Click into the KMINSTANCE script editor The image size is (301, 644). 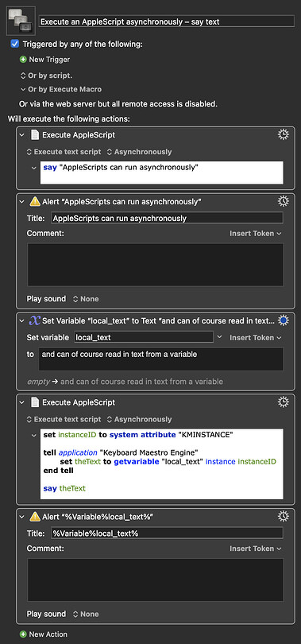(x=161, y=464)
